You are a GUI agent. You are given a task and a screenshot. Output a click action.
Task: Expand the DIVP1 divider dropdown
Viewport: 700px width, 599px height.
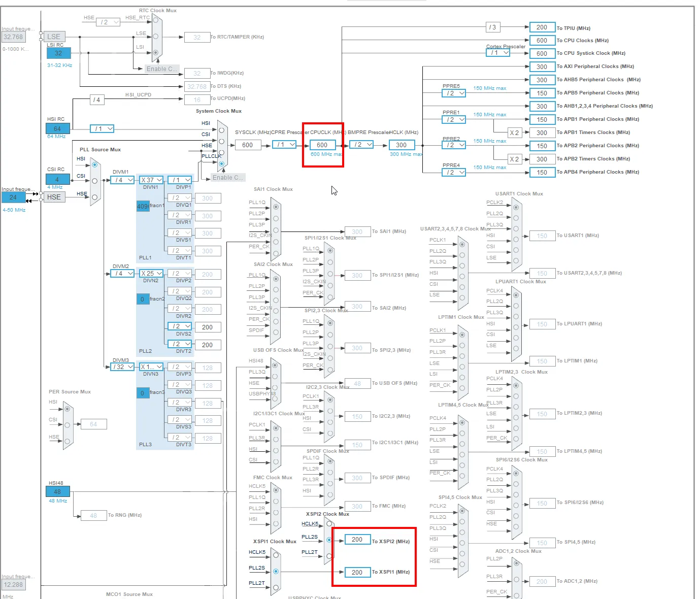(x=180, y=180)
